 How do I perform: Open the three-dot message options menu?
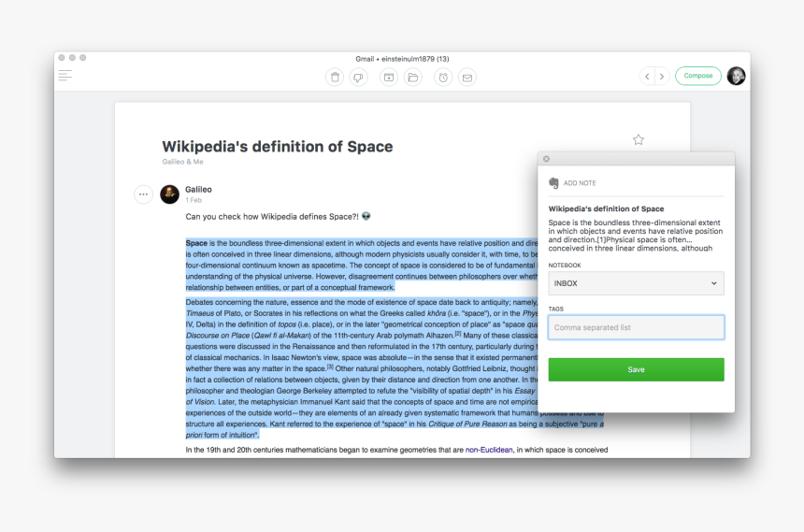click(x=144, y=194)
